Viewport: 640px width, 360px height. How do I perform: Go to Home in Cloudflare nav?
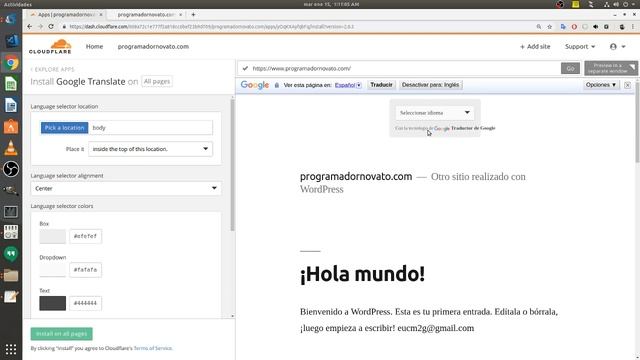coord(94,47)
